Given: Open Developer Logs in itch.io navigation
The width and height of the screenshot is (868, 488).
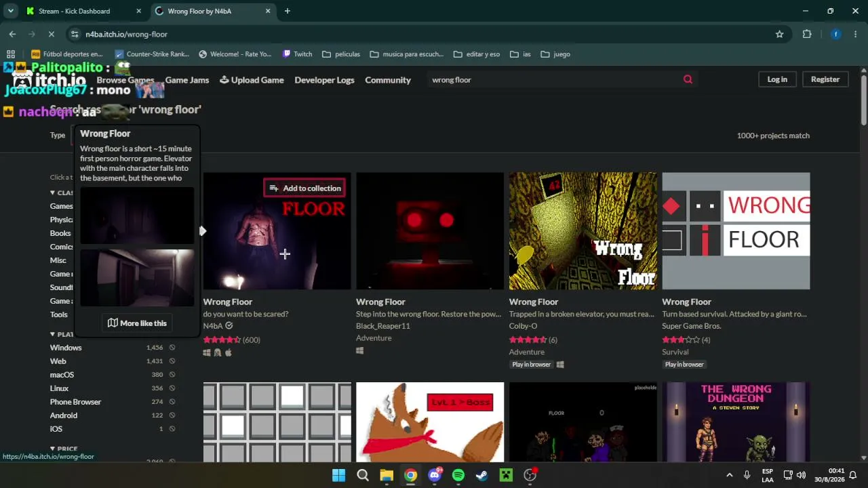Looking at the screenshot, I should pos(324,80).
